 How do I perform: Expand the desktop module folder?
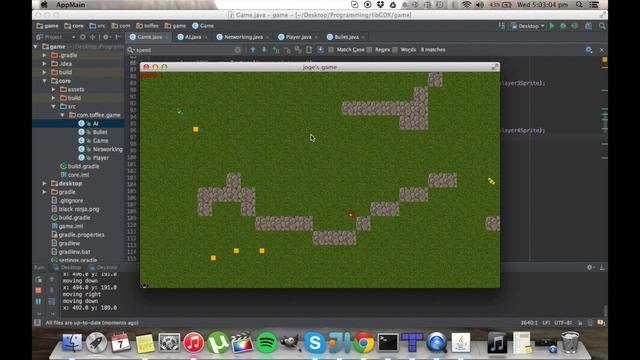click(x=44, y=183)
